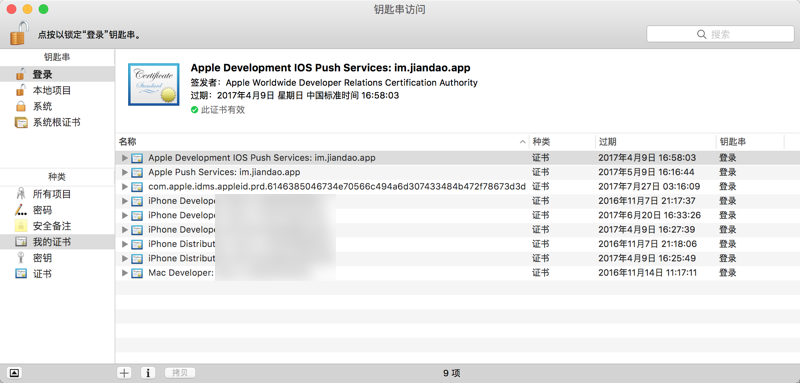Select the 登录 keychain in sidebar
This screenshot has height=383, width=800.
tap(57, 74)
